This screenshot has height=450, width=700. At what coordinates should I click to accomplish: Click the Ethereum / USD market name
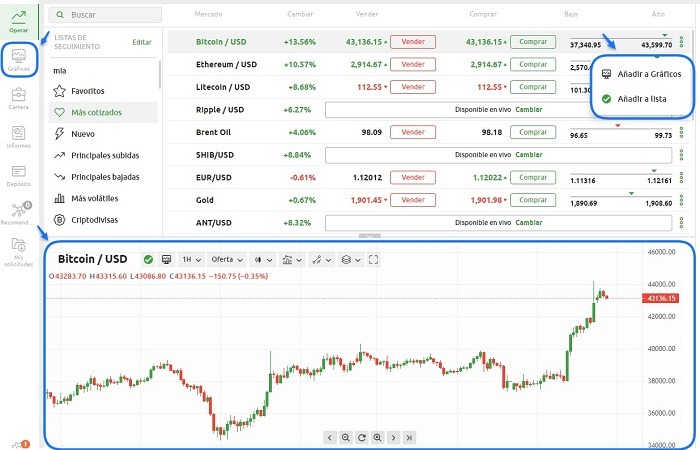click(x=226, y=64)
